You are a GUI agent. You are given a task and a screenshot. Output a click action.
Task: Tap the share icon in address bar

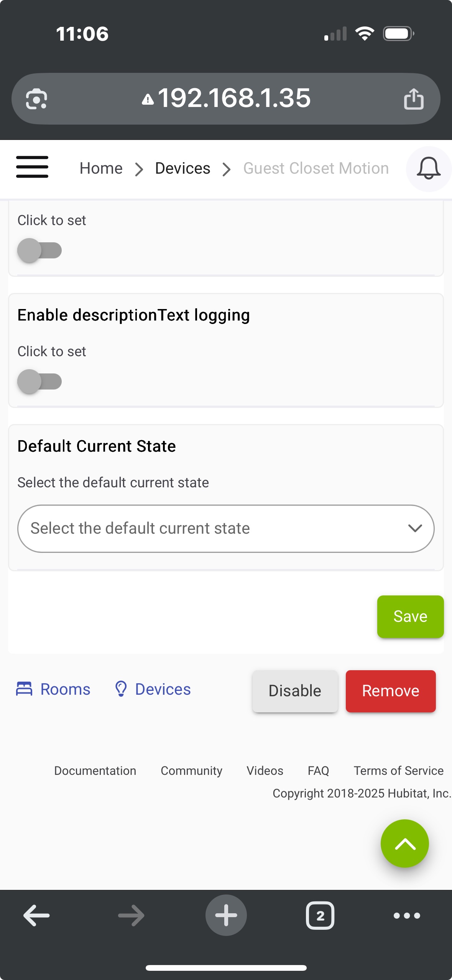(x=414, y=99)
